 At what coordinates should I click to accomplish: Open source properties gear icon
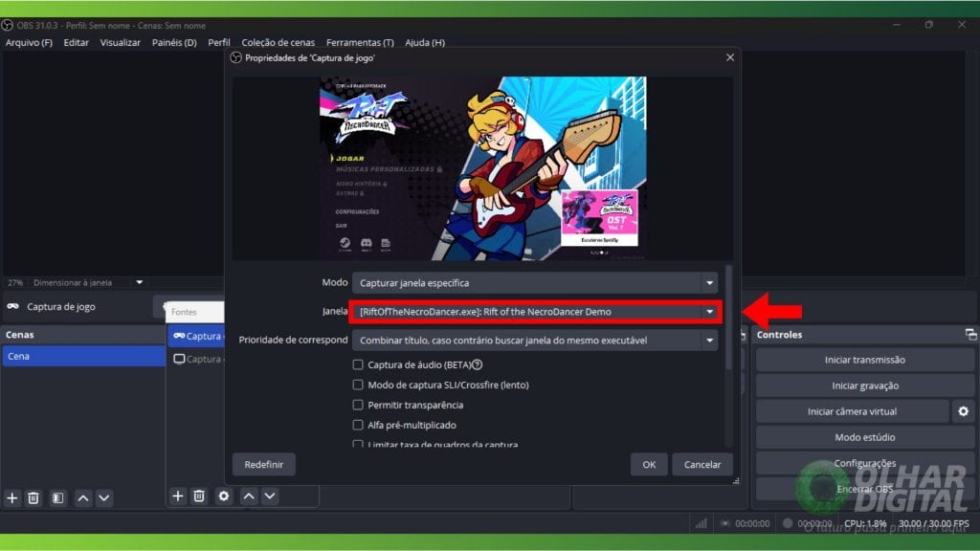[x=224, y=496]
